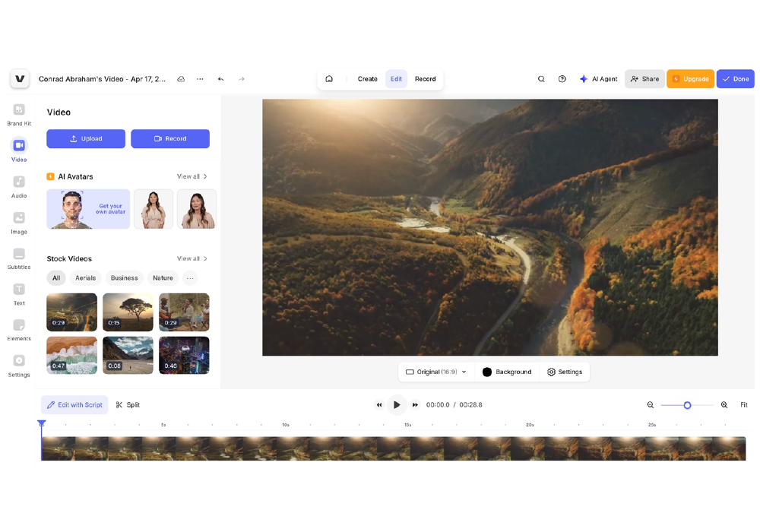Screen dimensions: 760x532
Task: Click the zoom in timeline icon
Action: tap(724, 405)
